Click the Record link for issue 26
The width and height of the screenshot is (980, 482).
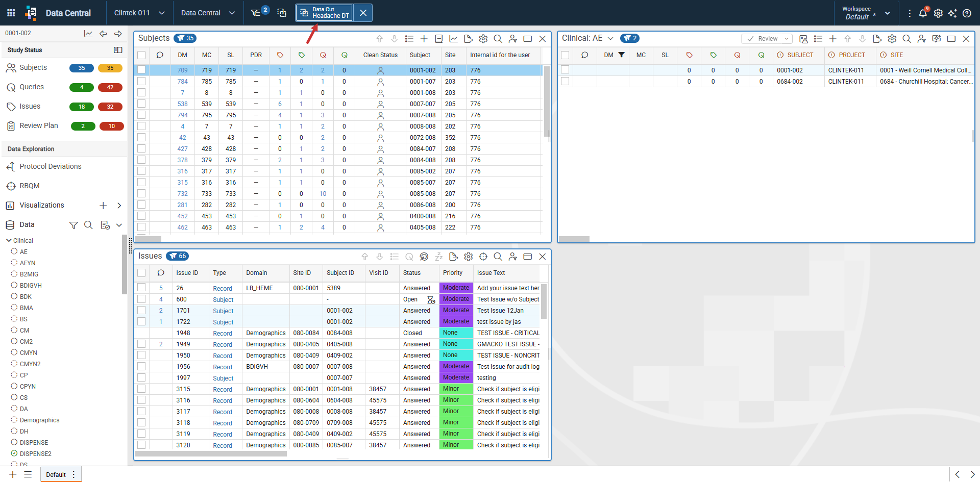click(223, 288)
